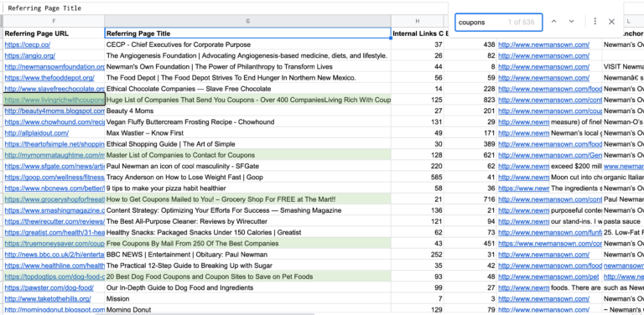Select internal links value 585

click(418, 178)
